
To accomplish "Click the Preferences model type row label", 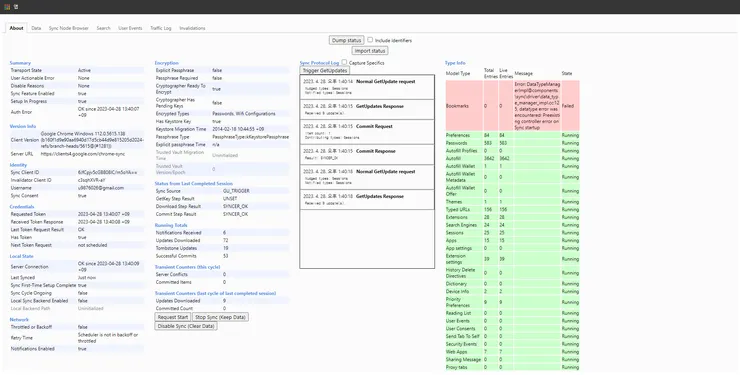I will click(458, 135).
